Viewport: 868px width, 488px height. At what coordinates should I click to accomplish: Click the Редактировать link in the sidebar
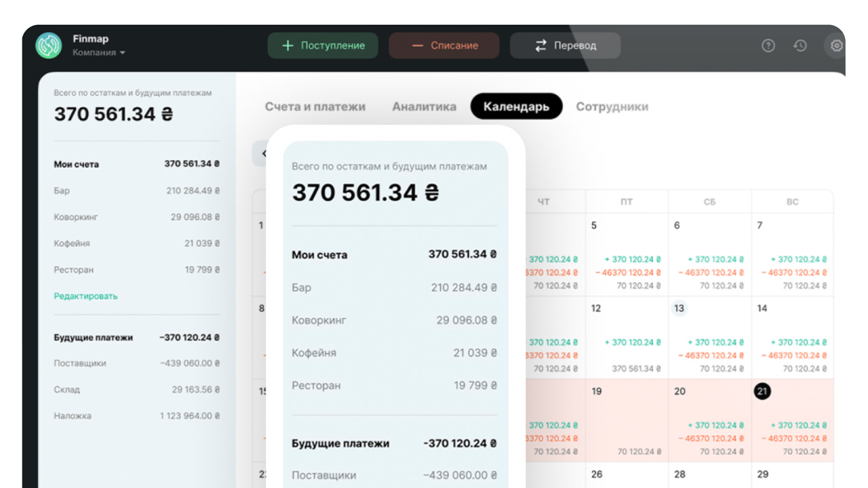86,296
